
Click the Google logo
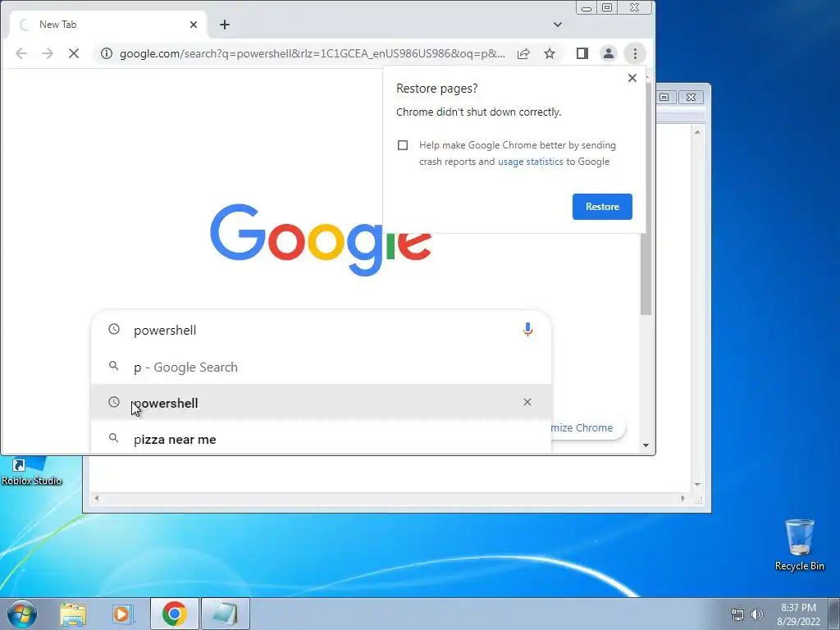click(321, 240)
